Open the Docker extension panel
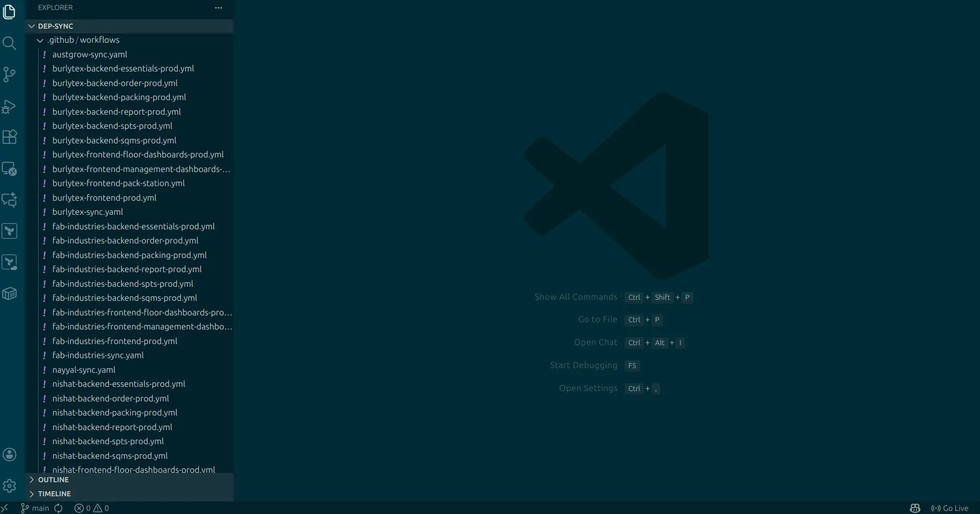 click(x=9, y=293)
